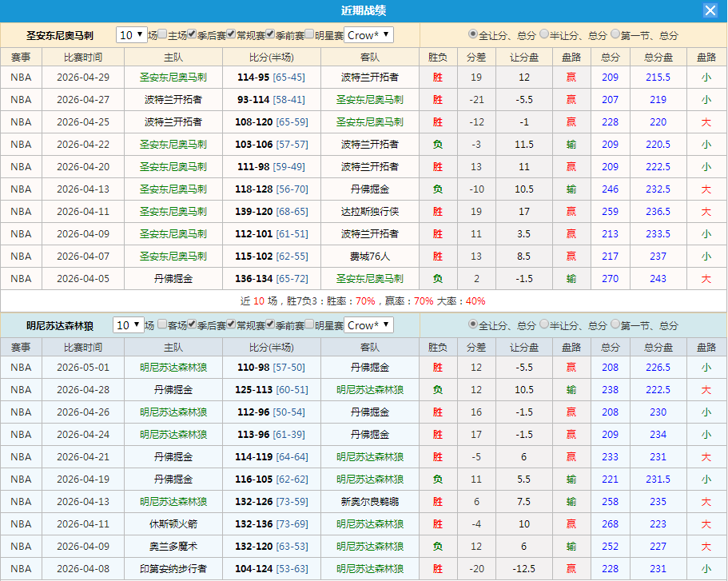728x581 pixels.
Task: Click total line 236.5
Action: (658, 211)
